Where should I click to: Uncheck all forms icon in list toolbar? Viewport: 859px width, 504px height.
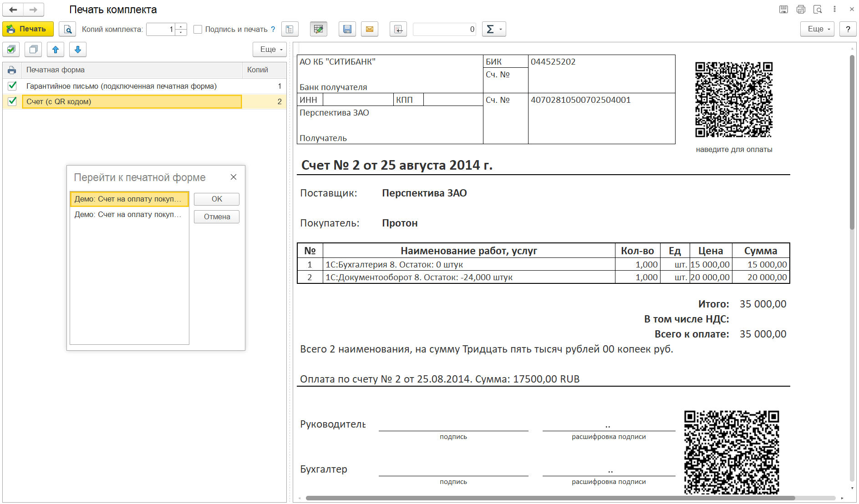tap(33, 50)
